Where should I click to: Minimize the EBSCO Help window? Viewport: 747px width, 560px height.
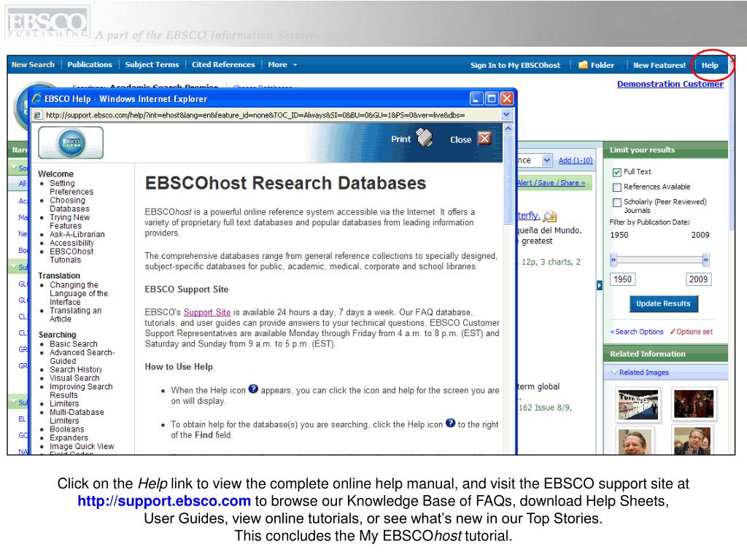(x=476, y=98)
